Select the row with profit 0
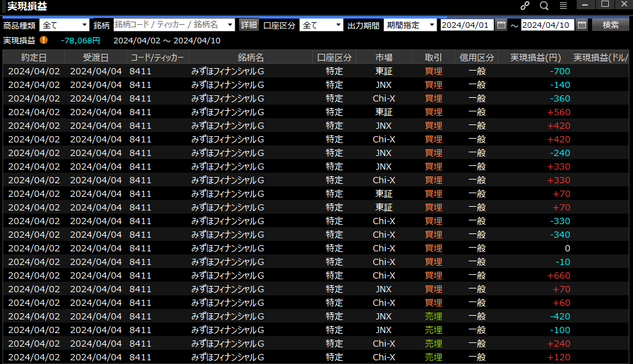Screen dimensions: 633x364 pos(316,248)
